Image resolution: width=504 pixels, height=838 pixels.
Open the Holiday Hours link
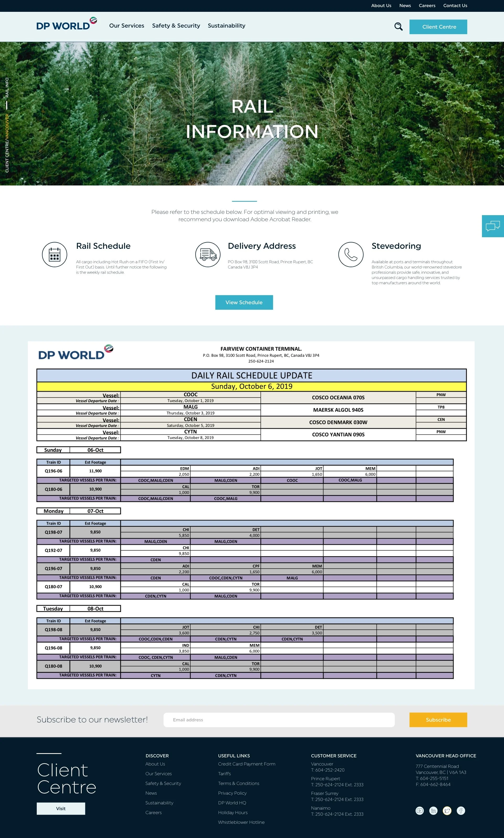(x=233, y=813)
